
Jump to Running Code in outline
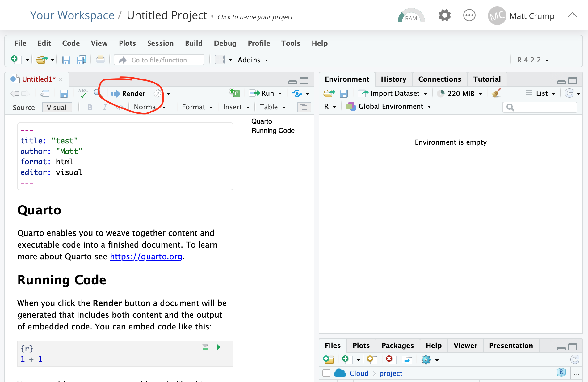click(273, 130)
